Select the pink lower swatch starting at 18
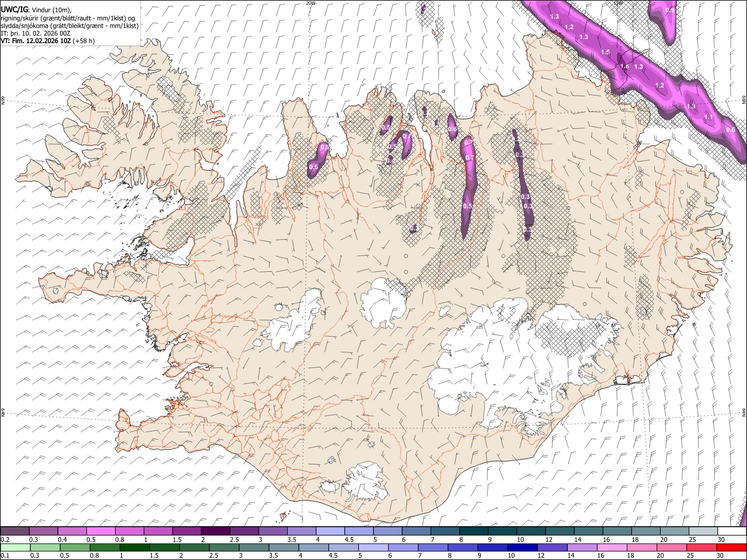The width and height of the screenshot is (747, 560). click(642, 547)
